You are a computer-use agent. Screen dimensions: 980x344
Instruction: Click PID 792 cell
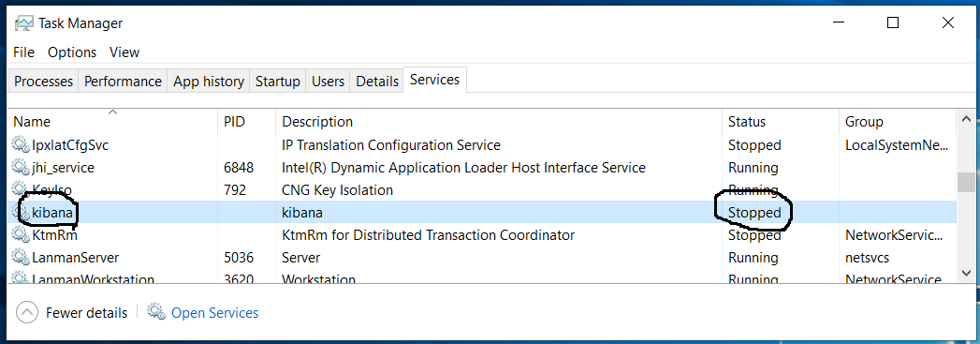(235, 190)
